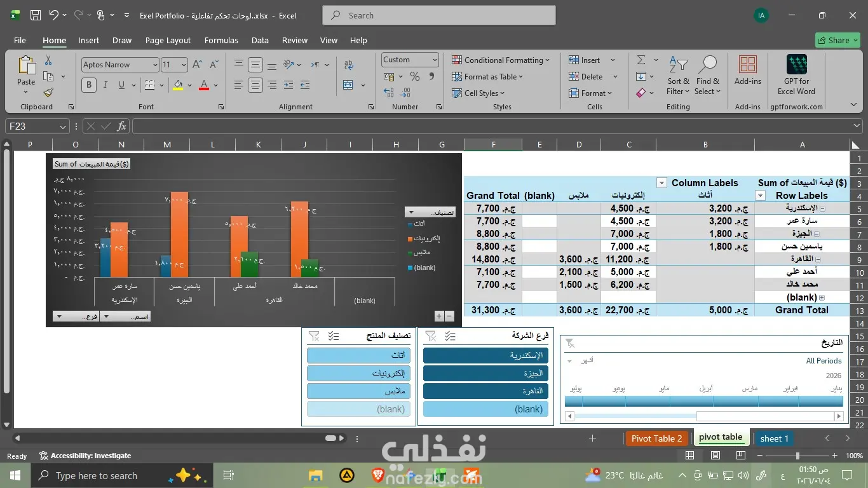The width and height of the screenshot is (868, 488).
Task: Open Conditional Formatting dropdown
Action: tap(501, 60)
